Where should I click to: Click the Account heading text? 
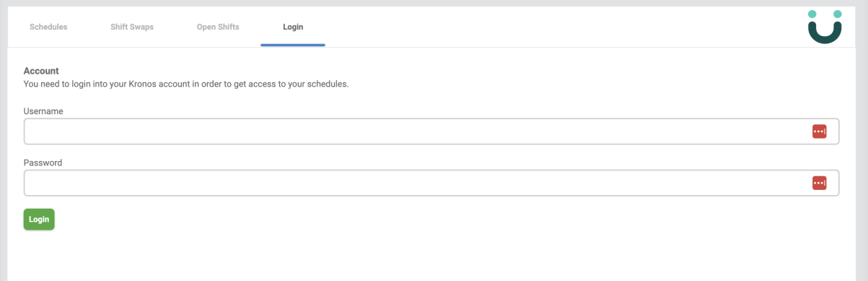(41, 71)
